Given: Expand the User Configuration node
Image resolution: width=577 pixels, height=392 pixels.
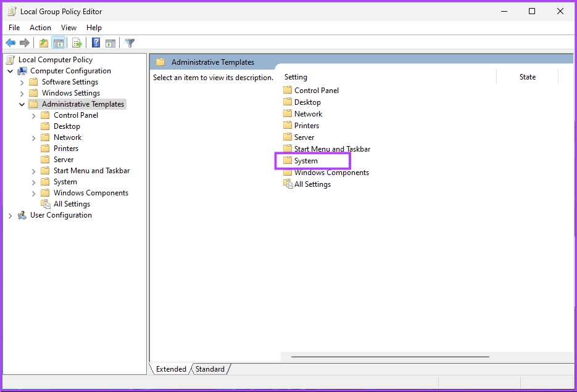Looking at the screenshot, I should pyautogui.click(x=10, y=214).
